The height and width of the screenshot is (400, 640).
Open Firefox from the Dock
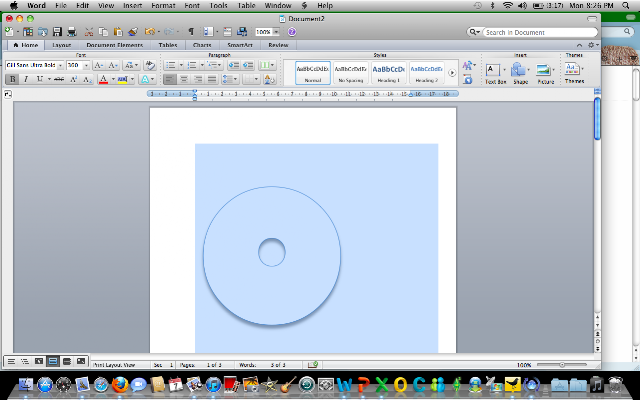point(120,384)
